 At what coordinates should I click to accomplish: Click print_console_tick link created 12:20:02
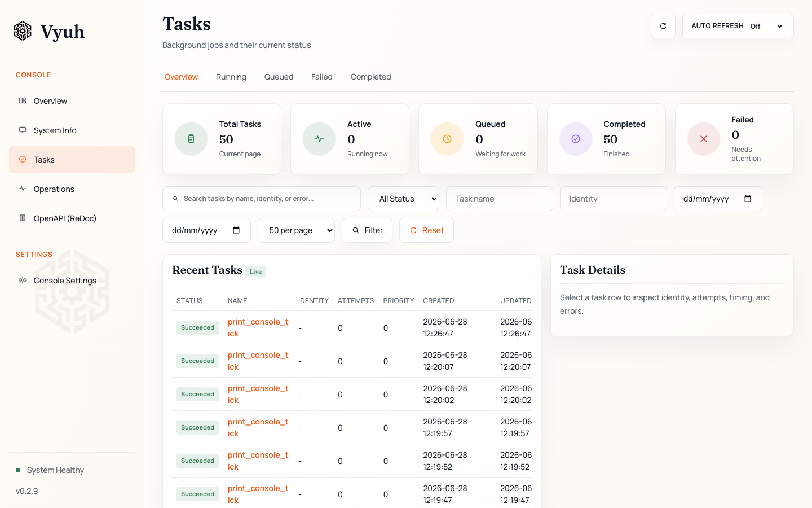pyautogui.click(x=258, y=394)
